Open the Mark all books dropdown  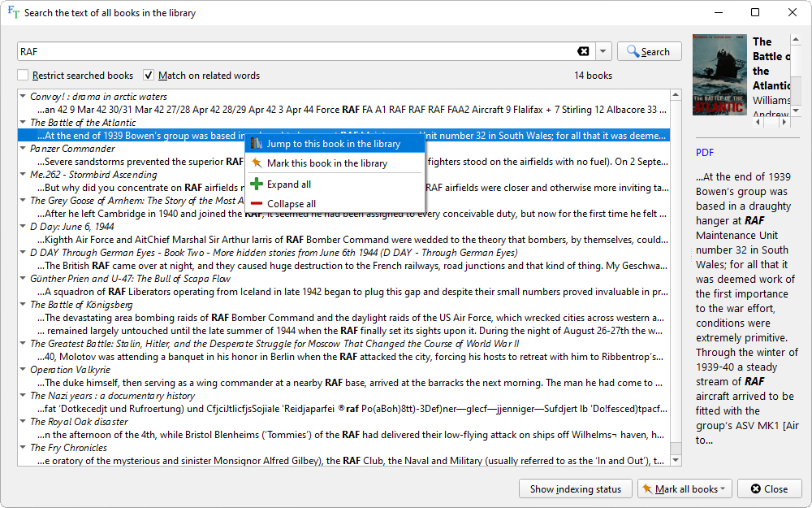685,488
